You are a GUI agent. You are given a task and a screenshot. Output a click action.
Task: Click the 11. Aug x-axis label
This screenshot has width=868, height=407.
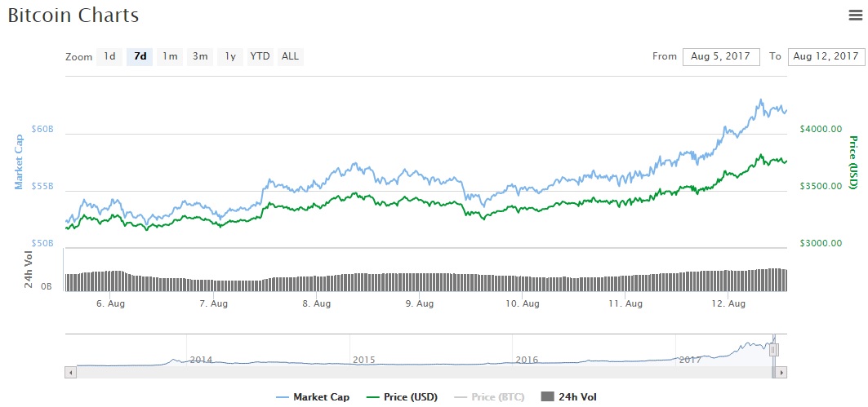(x=625, y=303)
